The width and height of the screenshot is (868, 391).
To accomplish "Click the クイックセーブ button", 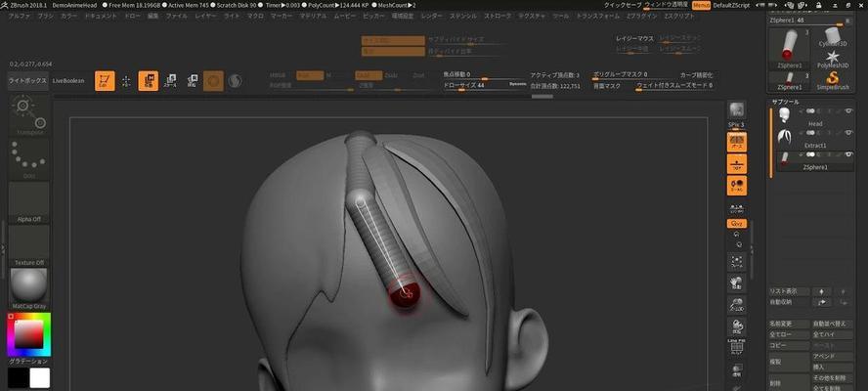I will 623,5.
